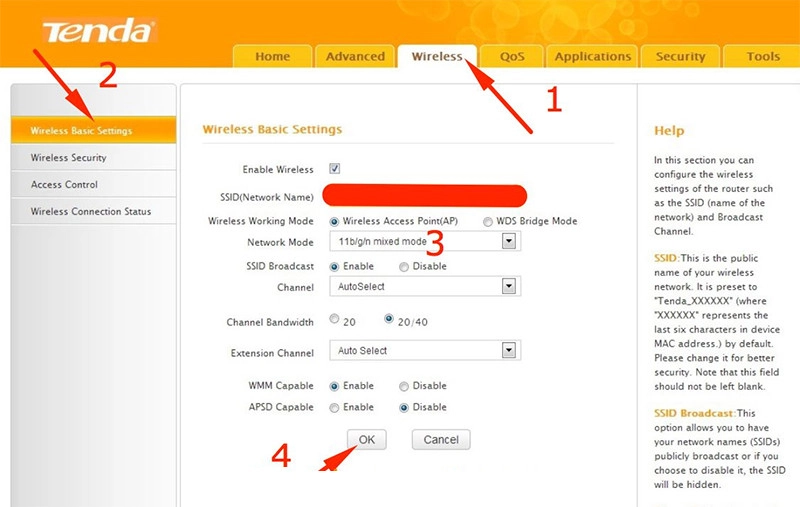Uncheck the Enable Wireless checkbox

pos(335,169)
